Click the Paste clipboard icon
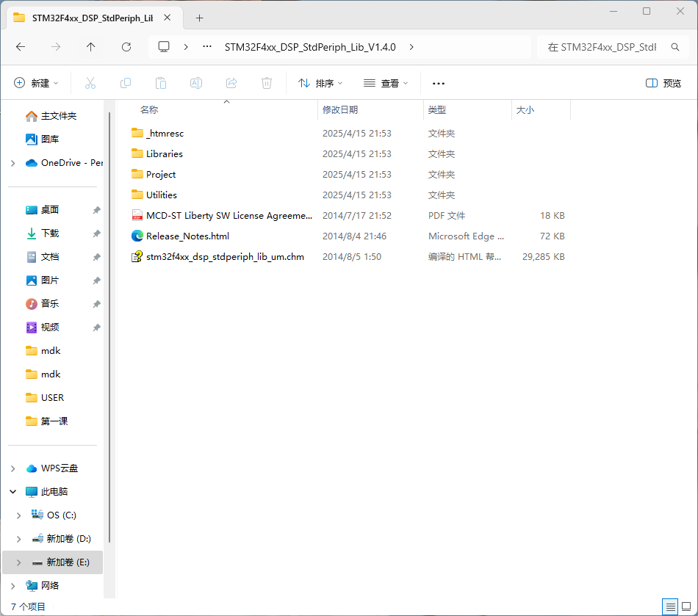Screen dimensions: 698x616 (161, 83)
